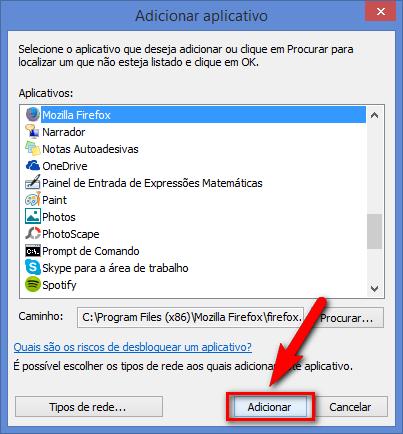Confirm with the Adicionar button
This screenshot has height=434, width=403.
tap(270, 407)
